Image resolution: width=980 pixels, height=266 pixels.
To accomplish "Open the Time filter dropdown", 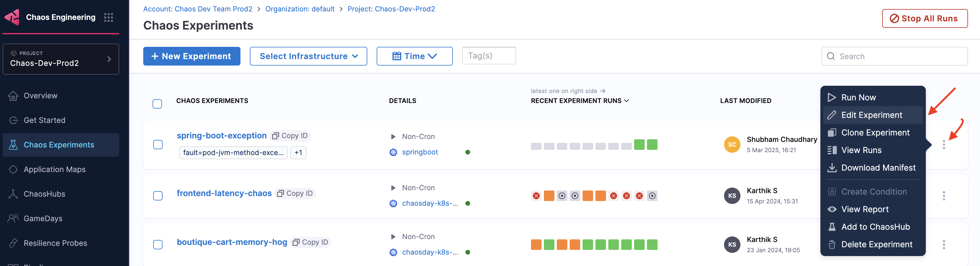I will (x=414, y=56).
